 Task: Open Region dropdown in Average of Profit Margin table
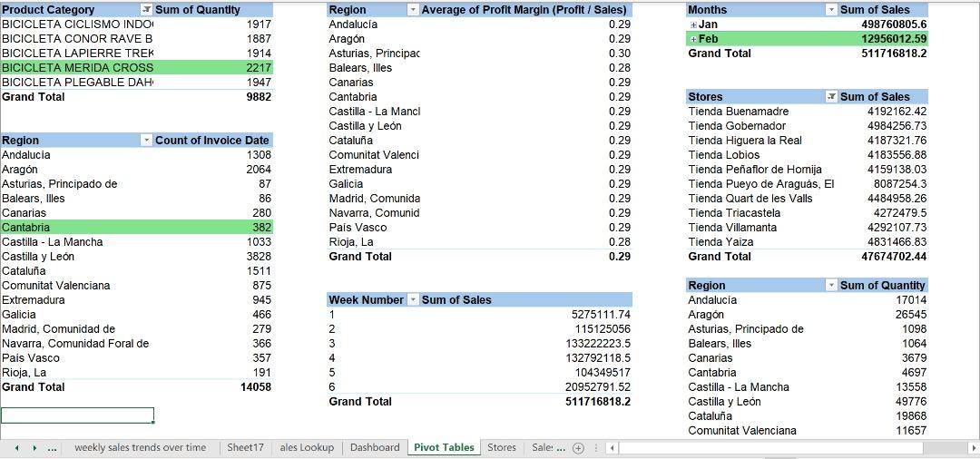point(413,9)
